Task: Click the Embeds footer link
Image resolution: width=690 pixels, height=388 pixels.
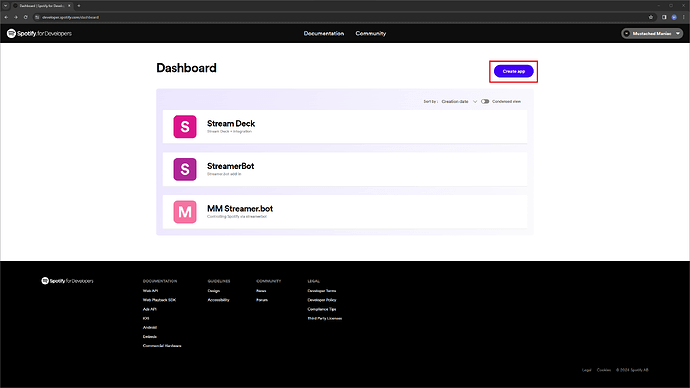Action: 150,337
